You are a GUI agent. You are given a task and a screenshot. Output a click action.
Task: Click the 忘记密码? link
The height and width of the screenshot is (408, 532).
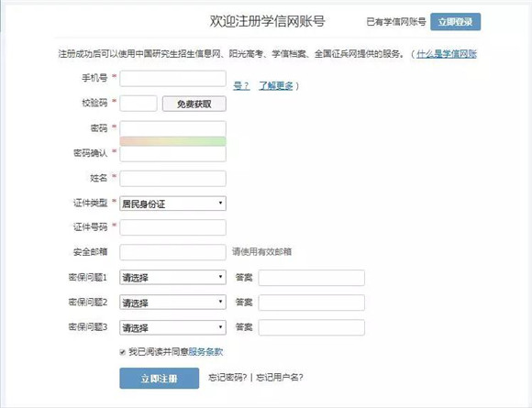[227, 378]
